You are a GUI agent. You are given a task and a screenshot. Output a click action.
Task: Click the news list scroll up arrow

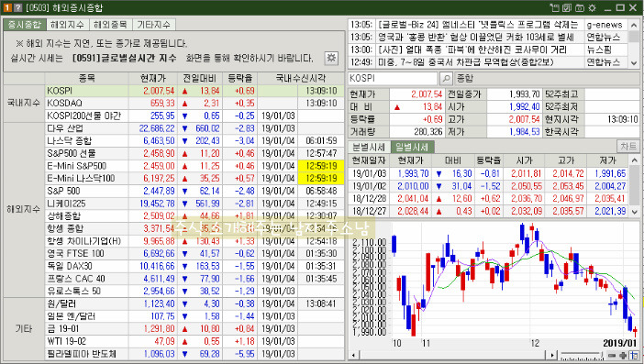click(x=634, y=25)
